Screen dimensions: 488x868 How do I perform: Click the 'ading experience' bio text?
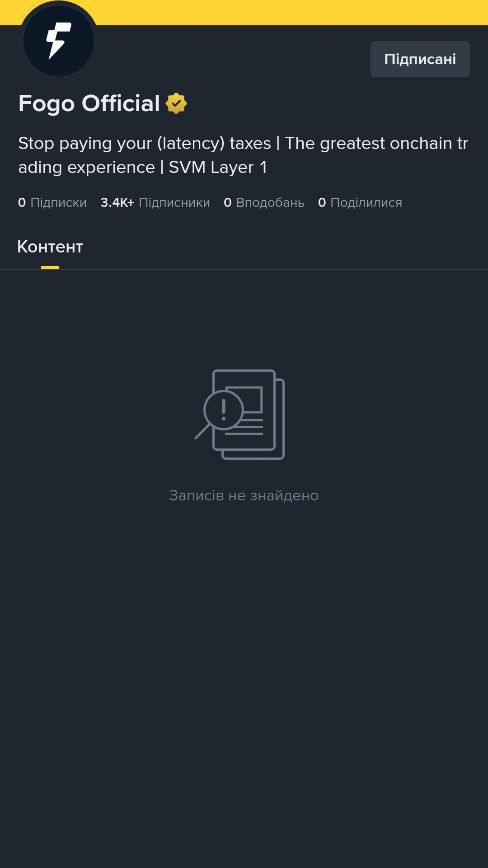point(86,167)
